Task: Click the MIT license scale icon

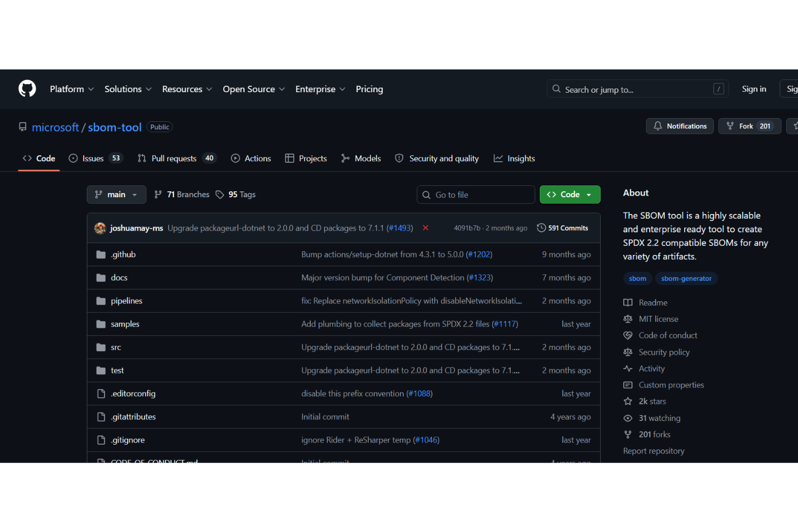Action: click(628, 319)
